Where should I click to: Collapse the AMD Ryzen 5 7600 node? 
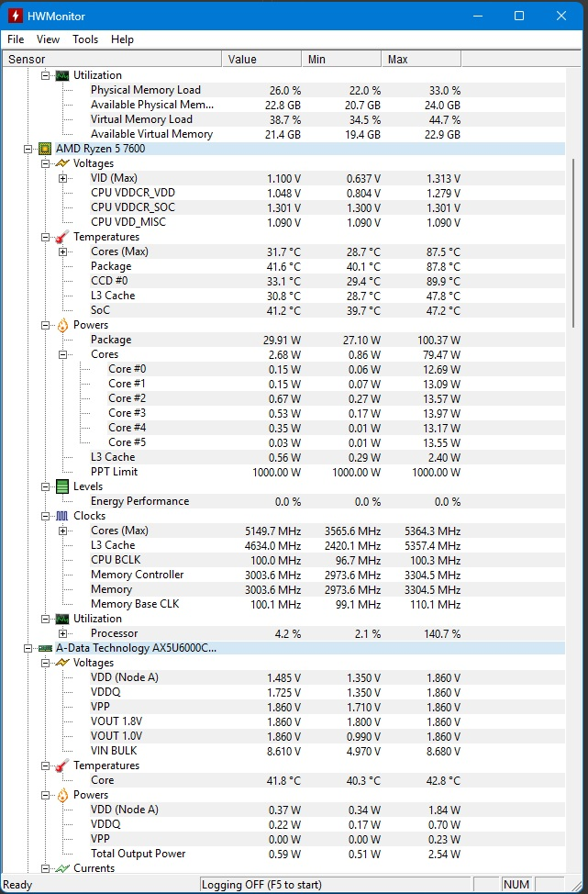coord(28,149)
